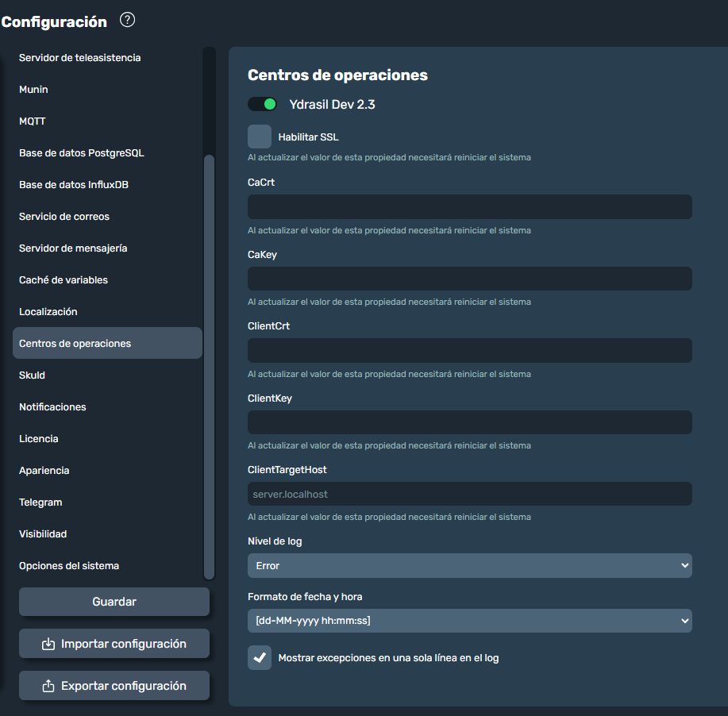728x716 pixels.
Task: Click restart notice under Habilitar SSL
Action: [389, 157]
